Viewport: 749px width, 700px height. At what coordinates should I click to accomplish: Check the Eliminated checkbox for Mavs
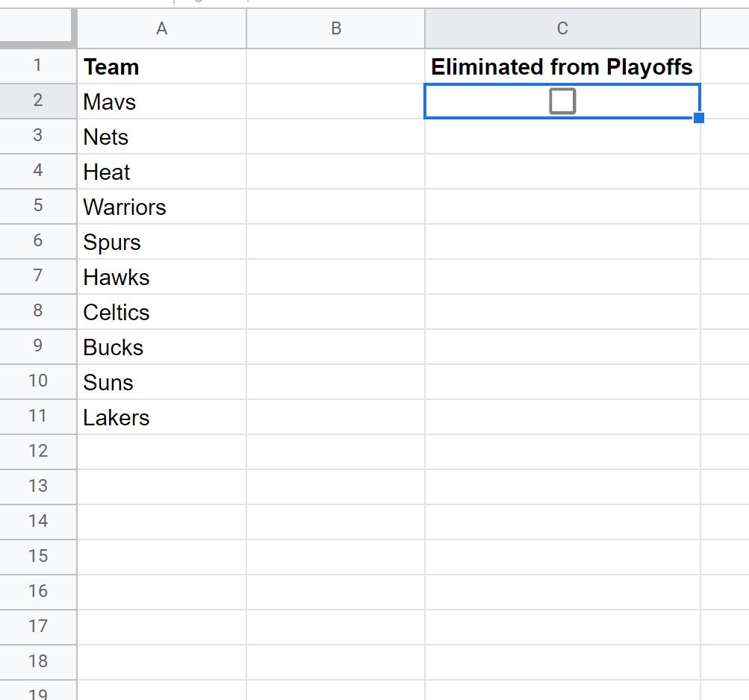[x=562, y=101]
